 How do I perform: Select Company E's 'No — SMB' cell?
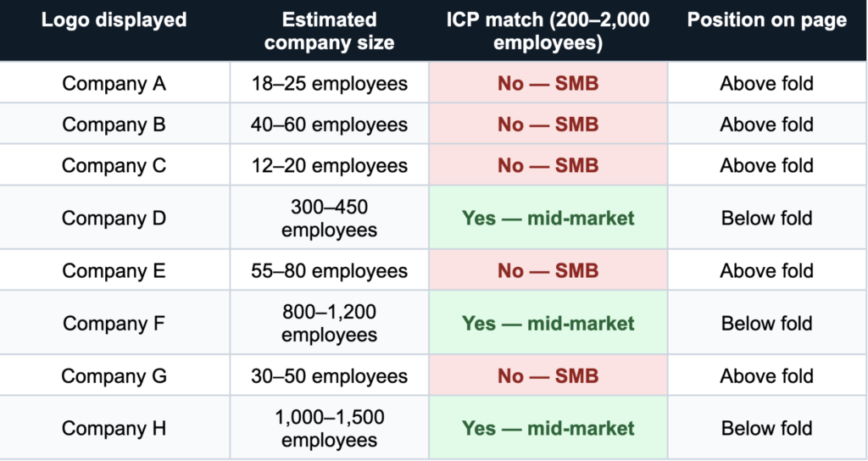(x=548, y=270)
